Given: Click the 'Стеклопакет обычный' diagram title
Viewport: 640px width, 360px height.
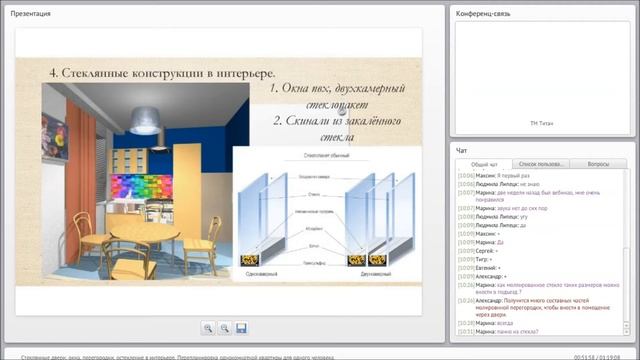Looking at the screenshot, I should pos(327,155).
